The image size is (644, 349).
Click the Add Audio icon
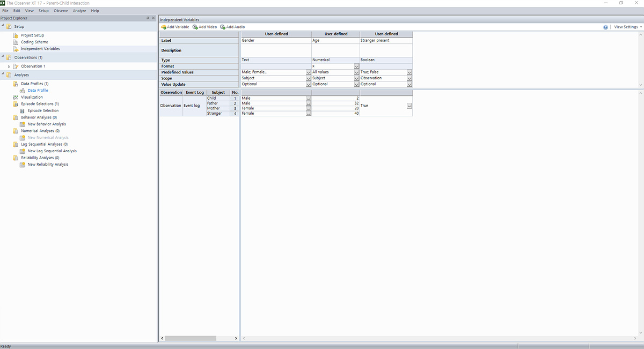pos(223,27)
